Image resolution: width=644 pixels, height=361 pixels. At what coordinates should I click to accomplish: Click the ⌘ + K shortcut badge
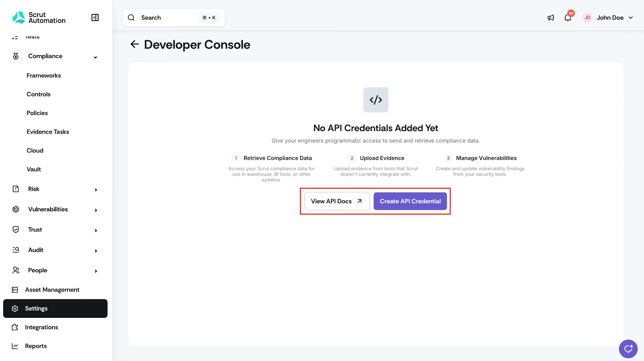(x=209, y=18)
